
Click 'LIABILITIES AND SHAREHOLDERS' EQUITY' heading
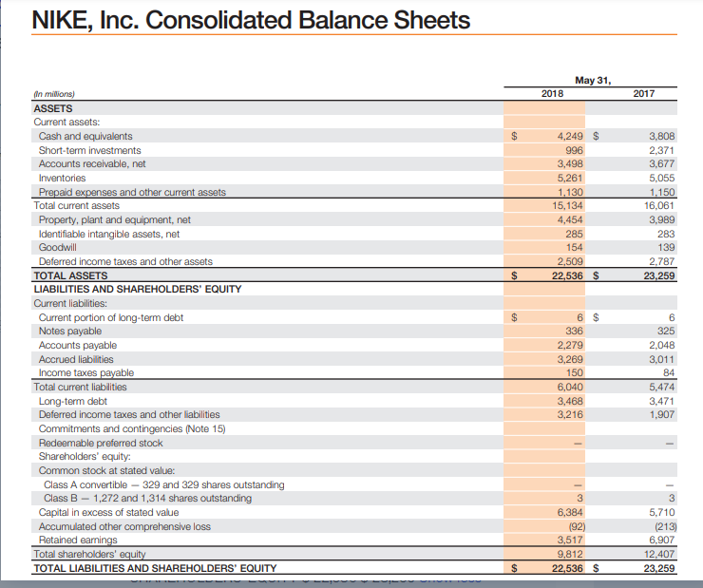coord(138,289)
